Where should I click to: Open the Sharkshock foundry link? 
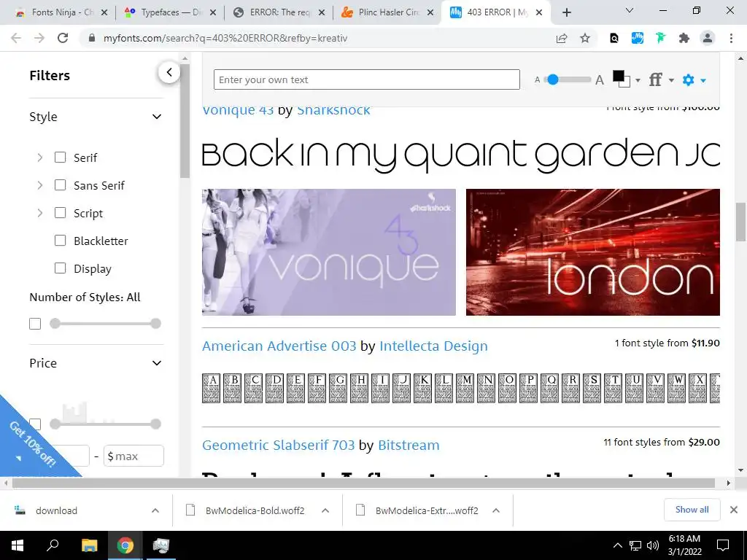coord(333,111)
